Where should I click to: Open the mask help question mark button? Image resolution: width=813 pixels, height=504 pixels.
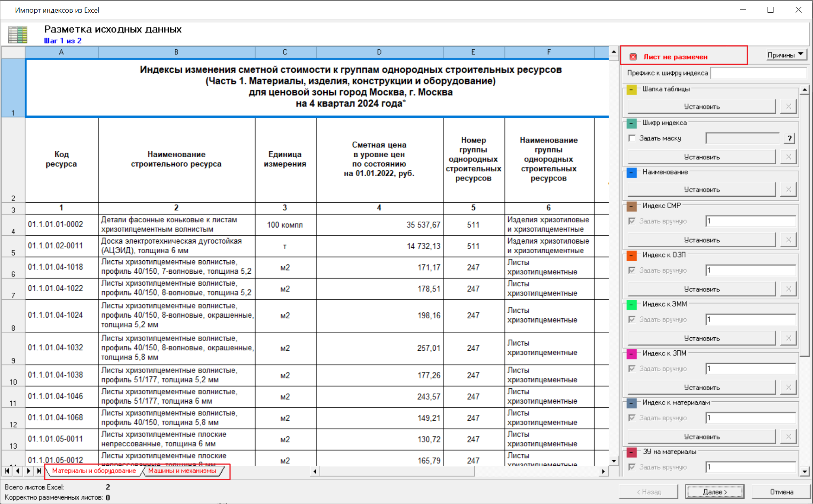click(789, 138)
